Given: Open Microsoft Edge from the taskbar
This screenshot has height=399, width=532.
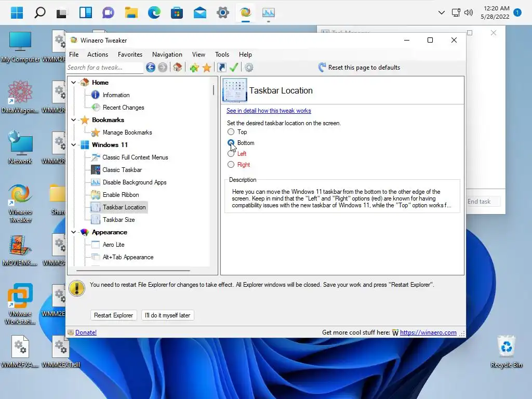Looking at the screenshot, I should pyautogui.click(x=154, y=13).
